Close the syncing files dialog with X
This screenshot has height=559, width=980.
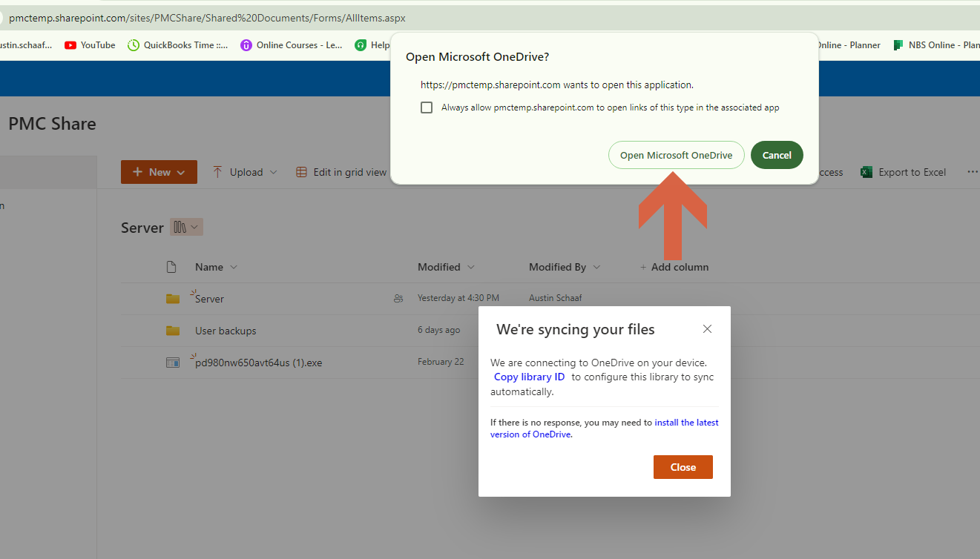707,329
